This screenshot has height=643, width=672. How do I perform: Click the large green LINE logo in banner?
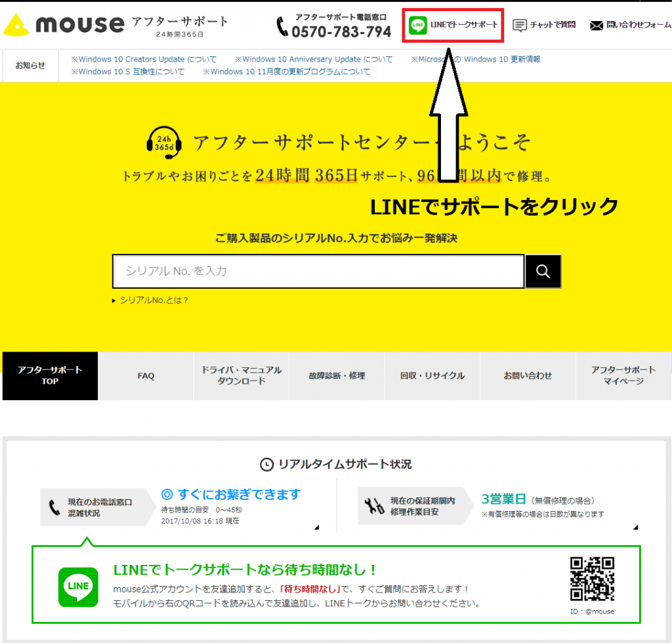[x=78, y=587]
